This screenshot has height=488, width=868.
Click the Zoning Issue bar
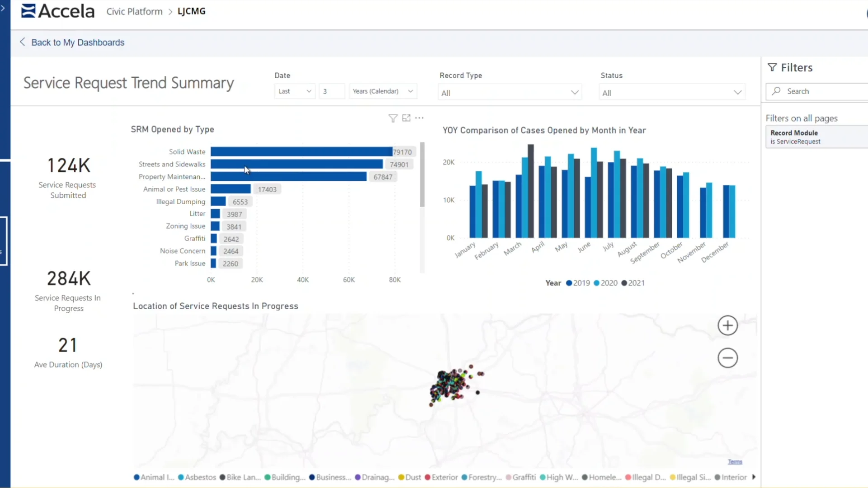pyautogui.click(x=215, y=226)
